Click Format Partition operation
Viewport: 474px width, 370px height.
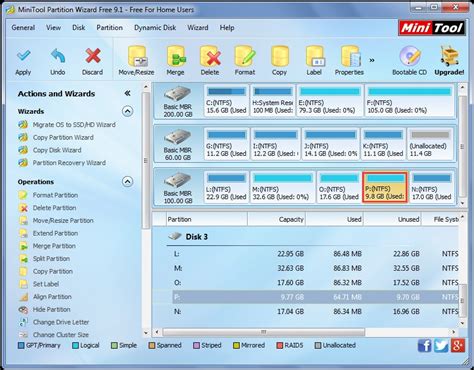(x=49, y=195)
